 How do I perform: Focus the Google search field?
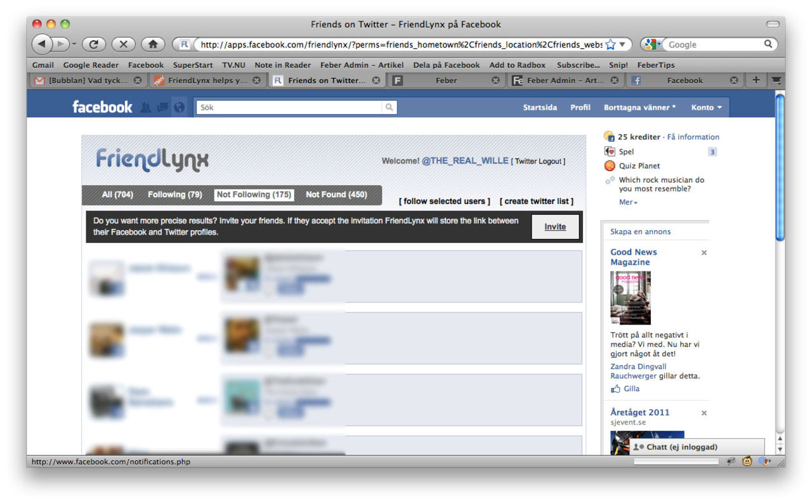713,44
